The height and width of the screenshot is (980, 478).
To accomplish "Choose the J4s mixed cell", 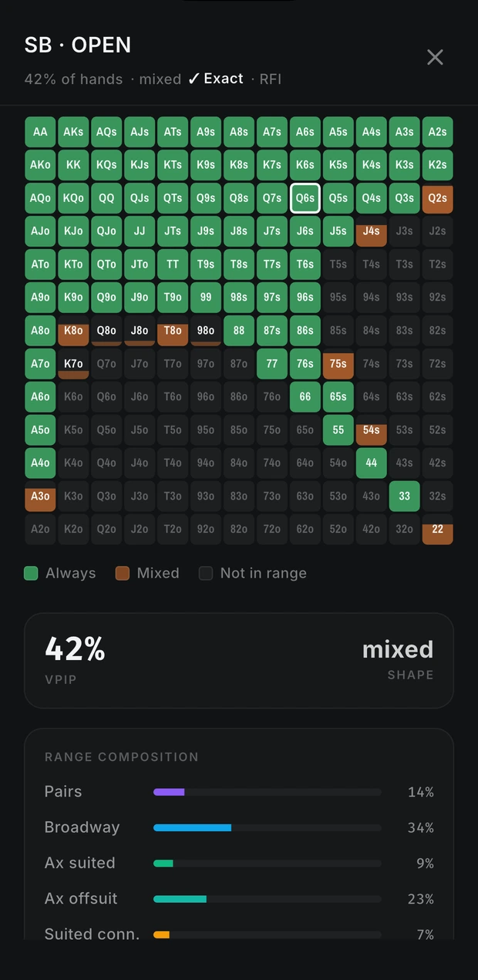I will pos(372,231).
